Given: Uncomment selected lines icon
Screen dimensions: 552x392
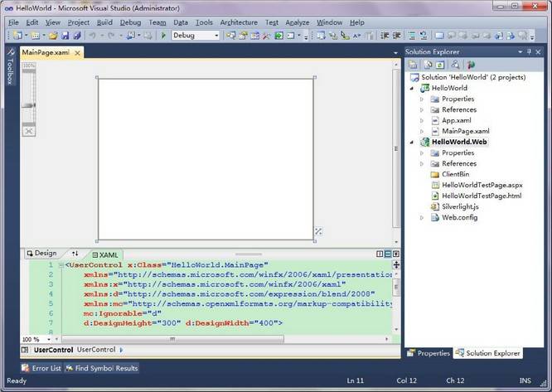Looking at the screenshot, I should (x=424, y=35).
